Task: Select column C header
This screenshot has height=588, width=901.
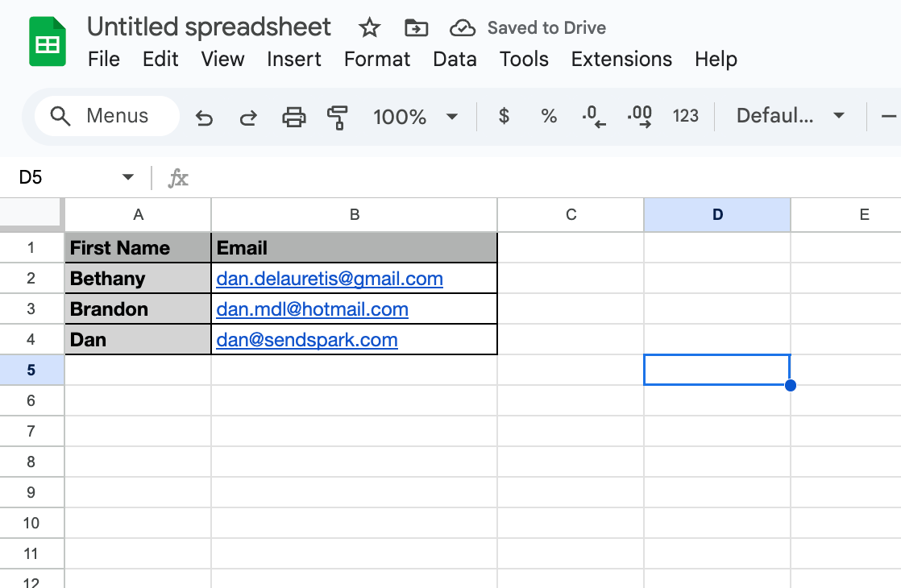Action: click(571, 215)
